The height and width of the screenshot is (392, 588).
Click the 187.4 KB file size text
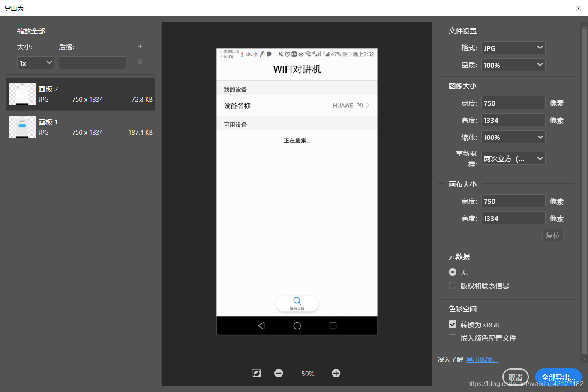click(x=140, y=132)
